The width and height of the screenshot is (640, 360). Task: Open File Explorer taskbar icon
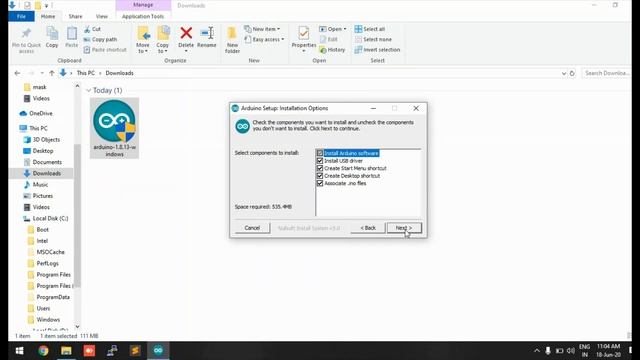(x=66, y=351)
